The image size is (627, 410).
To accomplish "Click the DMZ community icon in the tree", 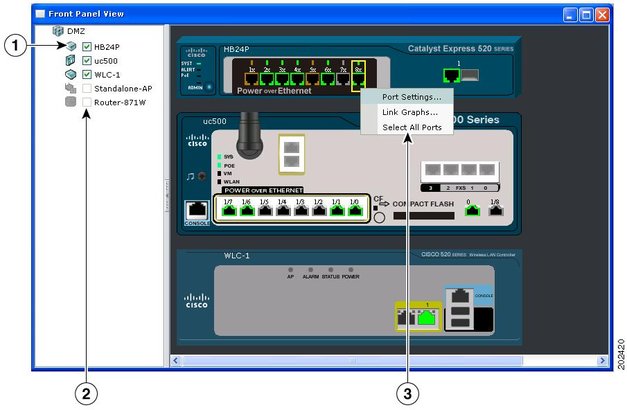I will pyautogui.click(x=58, y=31).
